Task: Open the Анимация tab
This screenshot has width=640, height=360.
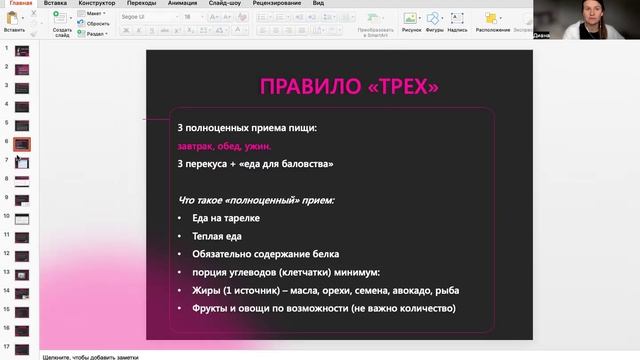Action: pos(182,3)
